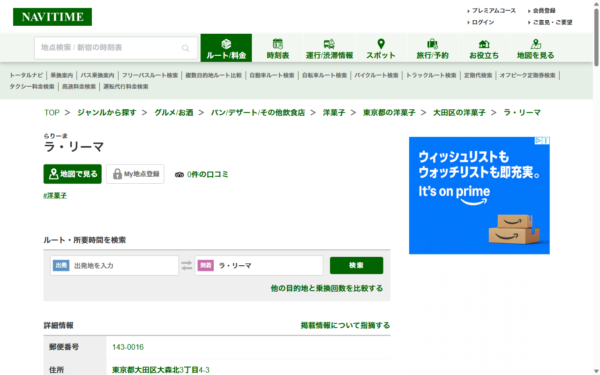Open オフピーク定期券検索 submenu item

pyautogui.click(x=527, y=75)
